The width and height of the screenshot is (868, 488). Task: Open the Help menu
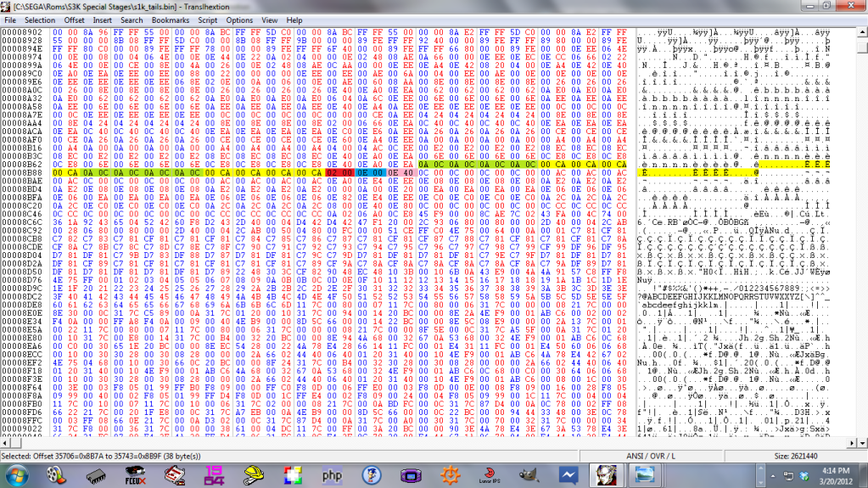point(294,20)
